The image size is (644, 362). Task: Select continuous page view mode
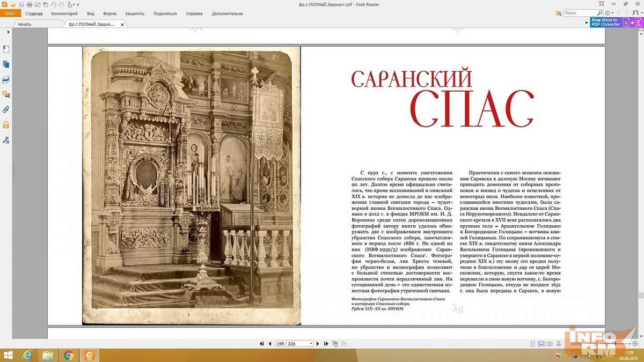(541, 343)
